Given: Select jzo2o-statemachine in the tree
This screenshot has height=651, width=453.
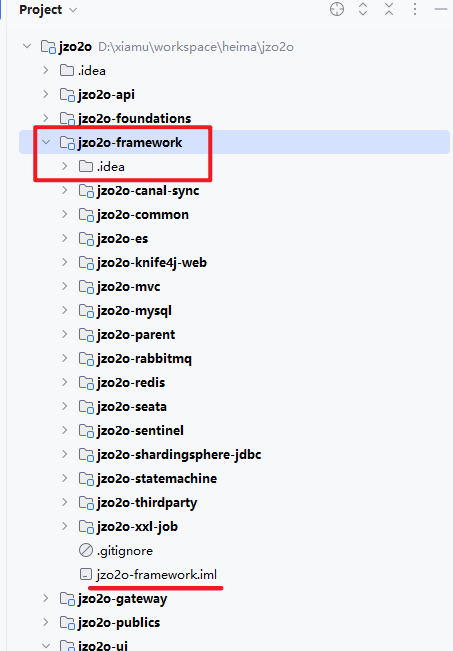Looking at the screenshot, I should pos(157,478).
